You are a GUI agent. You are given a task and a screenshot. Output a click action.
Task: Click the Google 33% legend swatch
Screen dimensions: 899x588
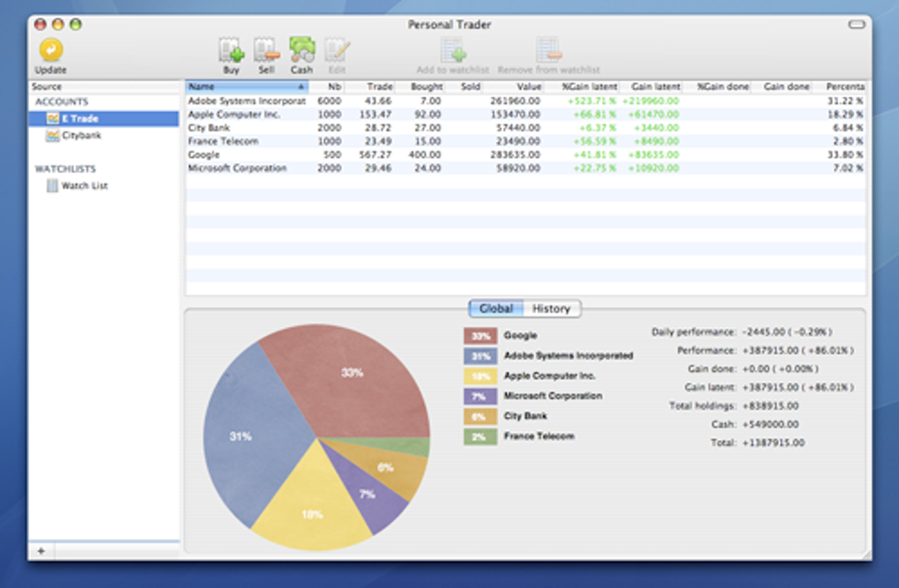click(x=480, y=336)
